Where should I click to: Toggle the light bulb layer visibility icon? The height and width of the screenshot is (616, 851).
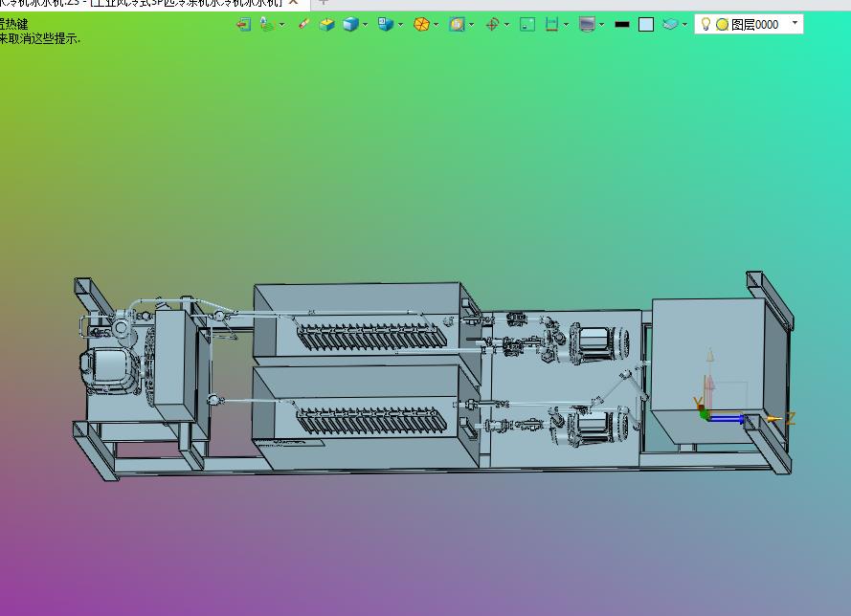[705, 25]
